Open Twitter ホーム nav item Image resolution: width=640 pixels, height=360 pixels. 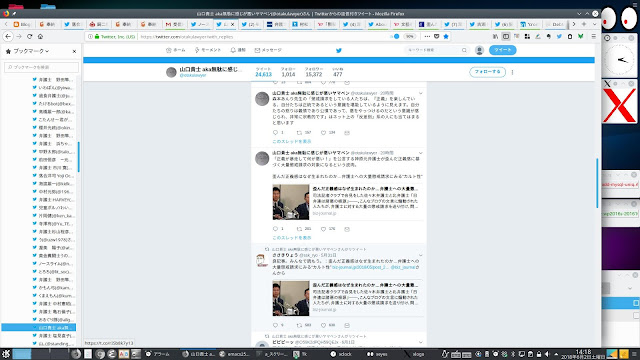(176, 50)
